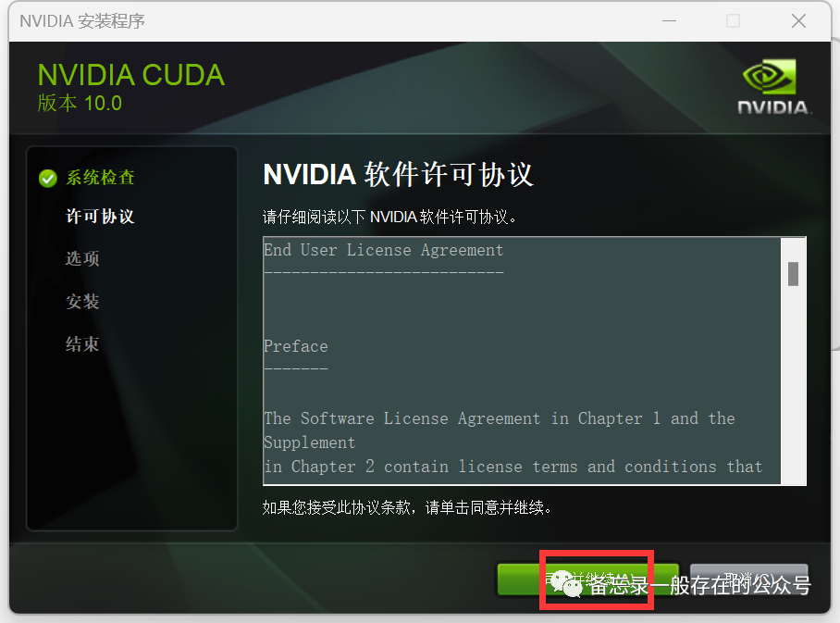This screenshot has height=623, width=840.
Task: Select the 安装 step in sidebar
Action: point(82,301)
